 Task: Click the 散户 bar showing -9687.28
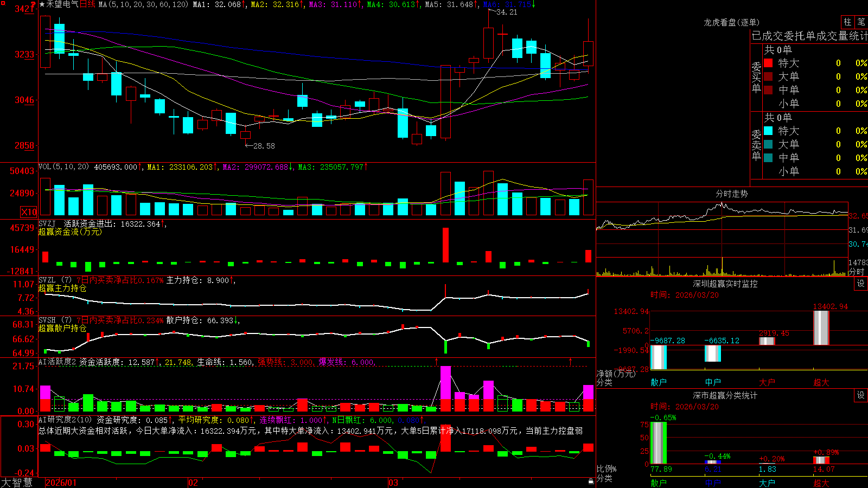tap(659, 357)
